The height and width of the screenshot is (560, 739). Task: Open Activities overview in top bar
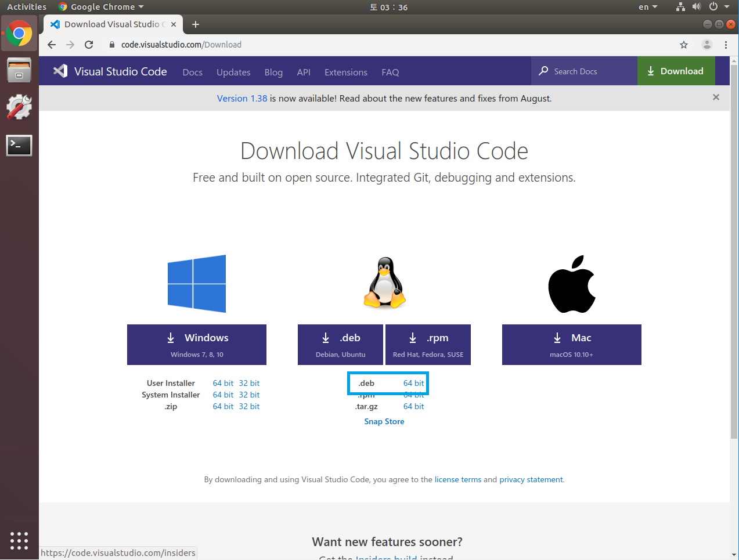pyautogui.click(x=27, y=7)
